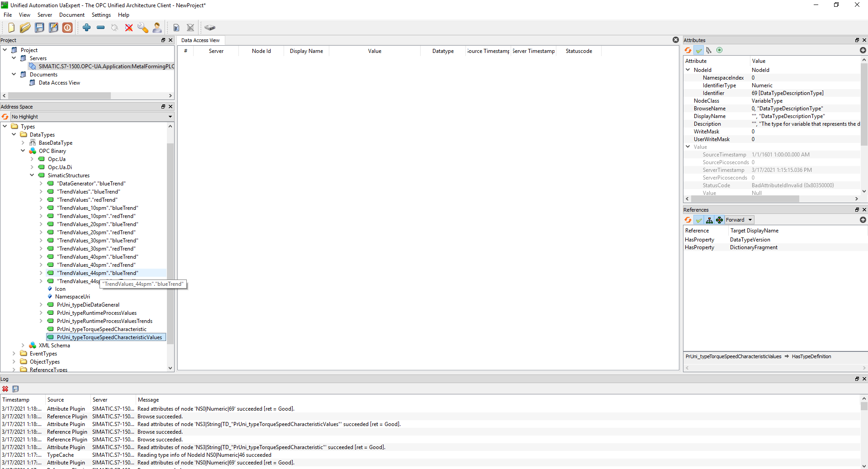Image resolution: width=868 pixels, height=469 pixels.
Task: Toggle auto-update checkmark in Attributes toolbar
Action: 699,50
